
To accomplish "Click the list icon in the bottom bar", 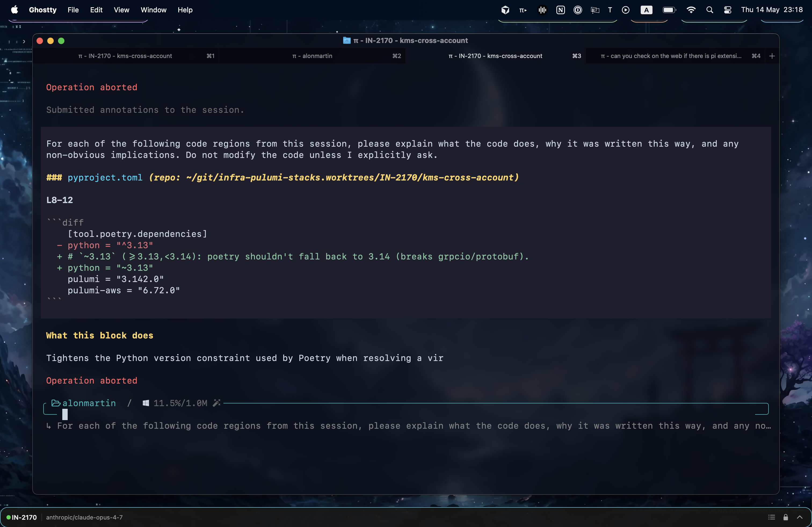I will pos(772,517).
